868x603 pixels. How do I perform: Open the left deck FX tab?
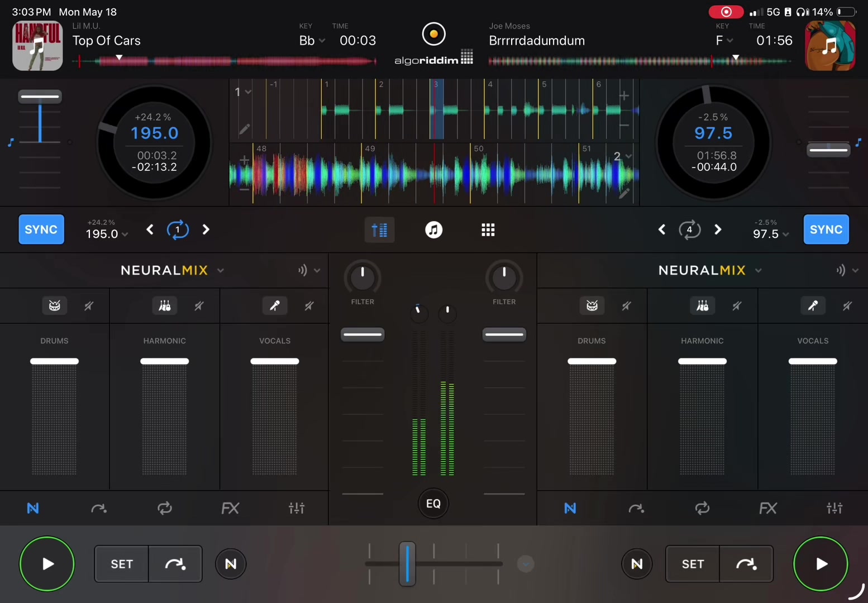pyautogui.click(x=230, y=508)
